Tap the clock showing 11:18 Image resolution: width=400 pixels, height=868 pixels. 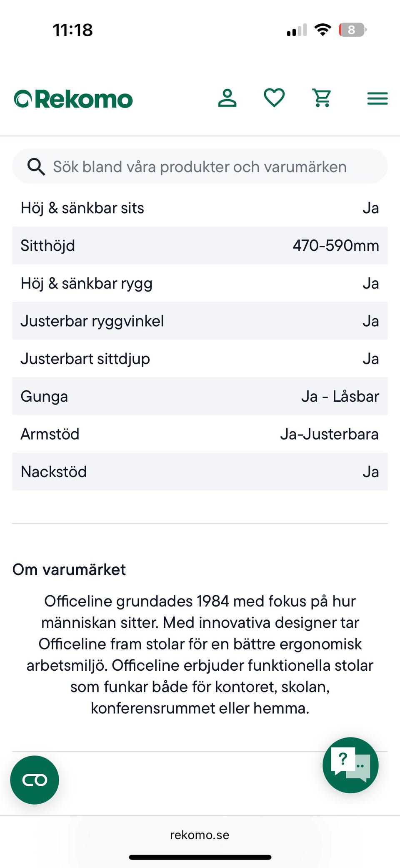[x=73, y=30]
